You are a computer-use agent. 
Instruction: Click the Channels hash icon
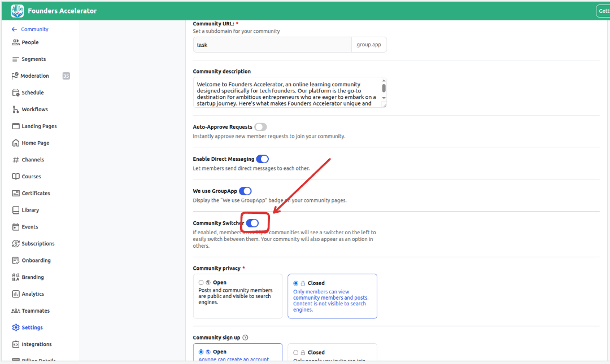(x=16, y=160)
